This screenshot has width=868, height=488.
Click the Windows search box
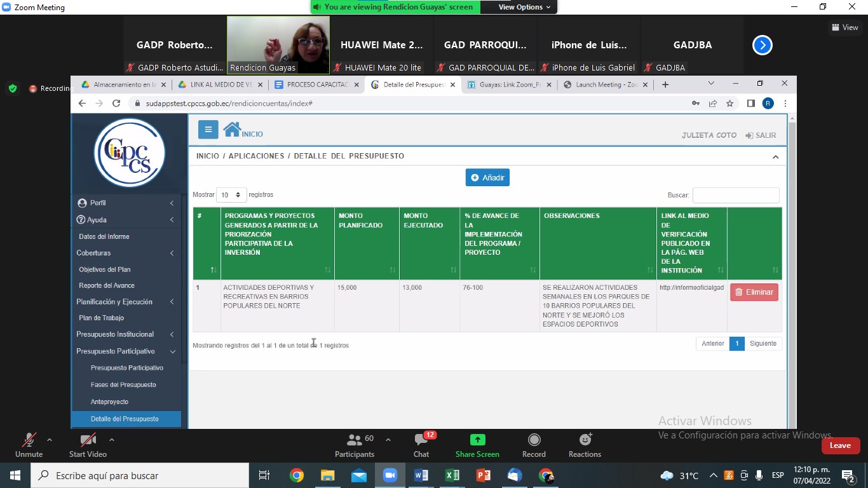[x=140, y=475]
